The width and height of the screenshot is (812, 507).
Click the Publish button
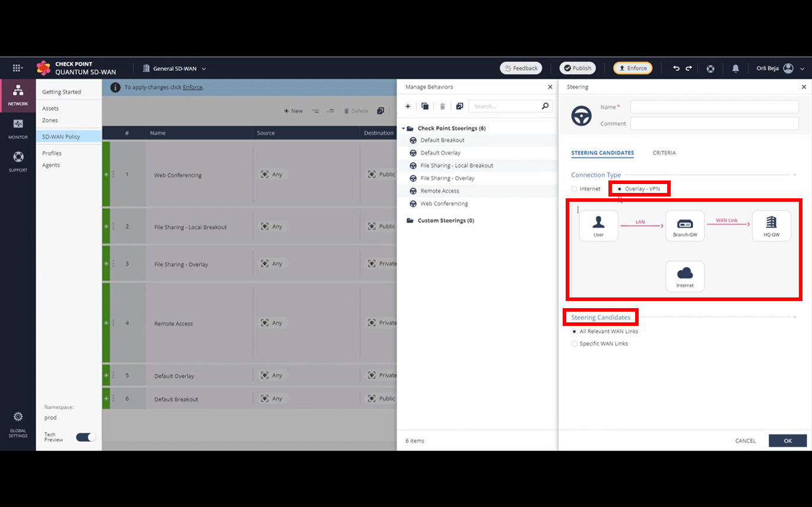click(x=578, y=68)
